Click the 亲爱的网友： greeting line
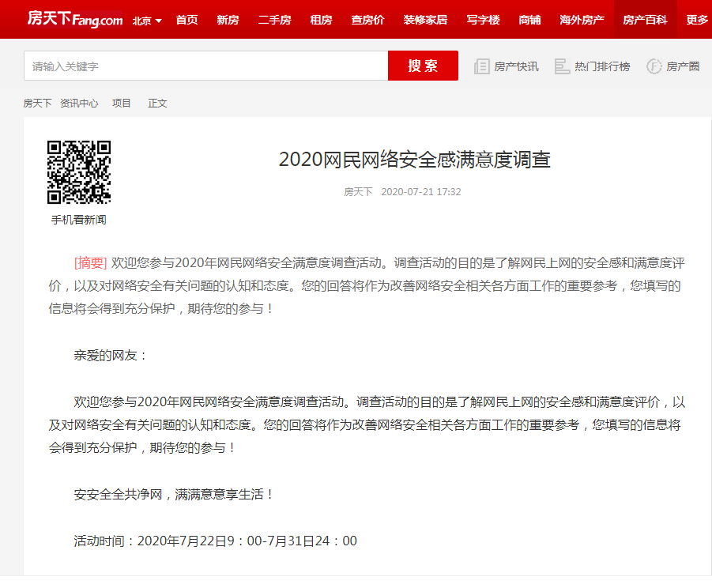 111,355
